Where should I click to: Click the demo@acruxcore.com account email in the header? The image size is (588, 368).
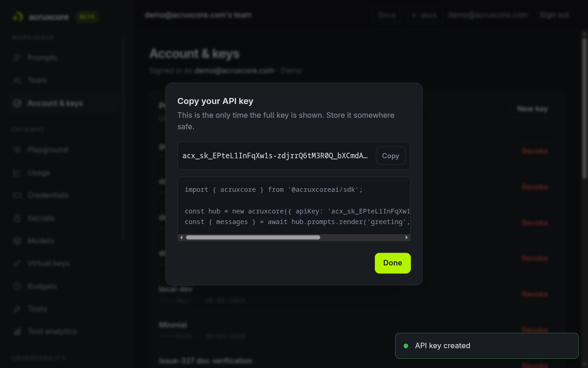point(488,15)
